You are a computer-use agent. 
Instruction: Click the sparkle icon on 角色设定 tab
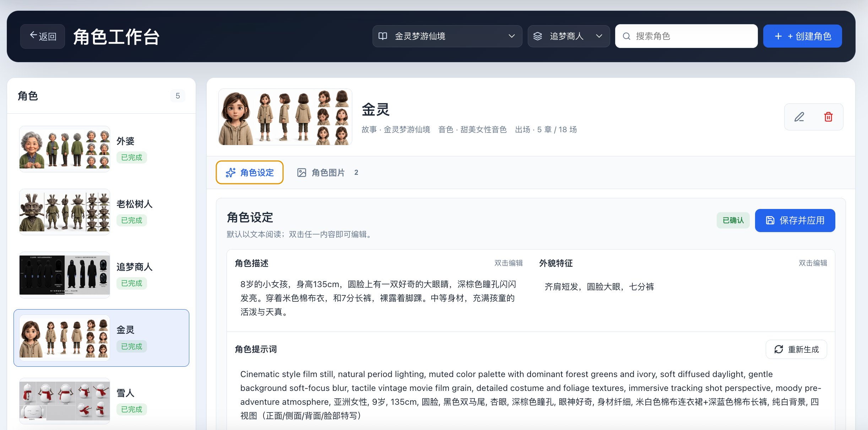[x=230, y=173]
